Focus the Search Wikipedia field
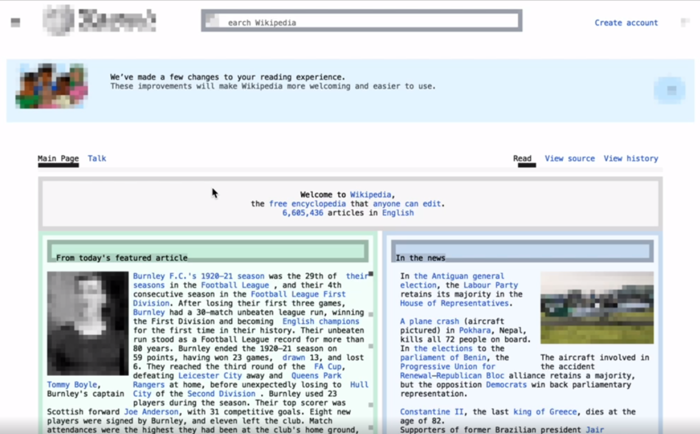Image resolution: width=700 pixels, height=434 pixels. [x=362, y=21]
